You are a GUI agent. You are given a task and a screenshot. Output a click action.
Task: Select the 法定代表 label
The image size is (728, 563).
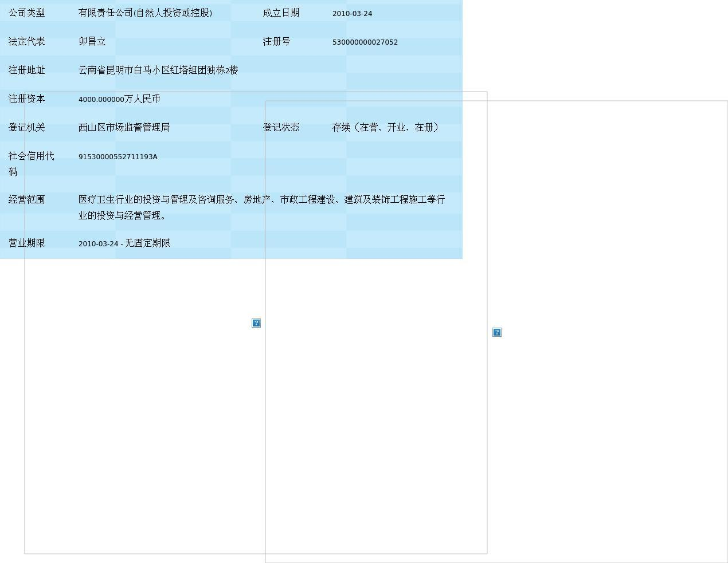27,41
